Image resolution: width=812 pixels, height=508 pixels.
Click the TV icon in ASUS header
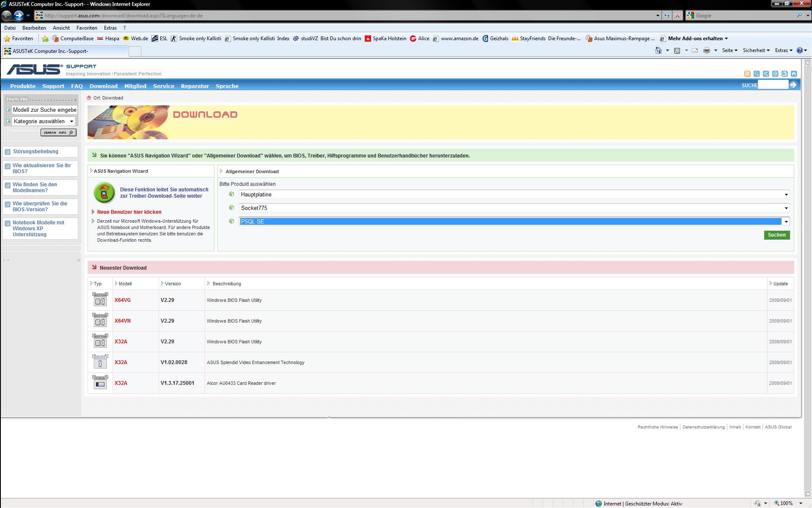(x=785, y=74)
